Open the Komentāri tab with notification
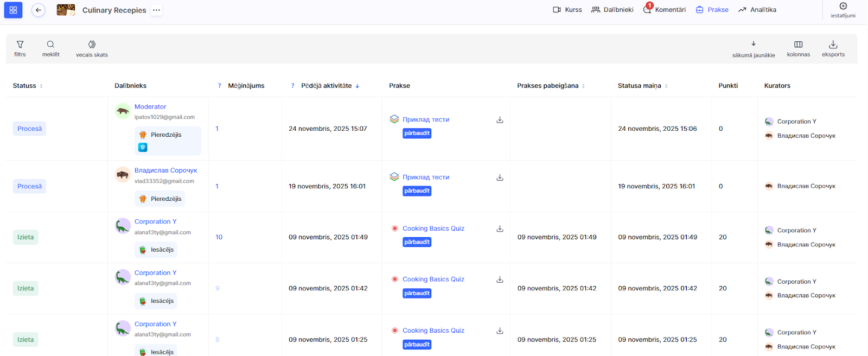The height and width of the screenshot is (356, 868). click(x=665, y=10)
